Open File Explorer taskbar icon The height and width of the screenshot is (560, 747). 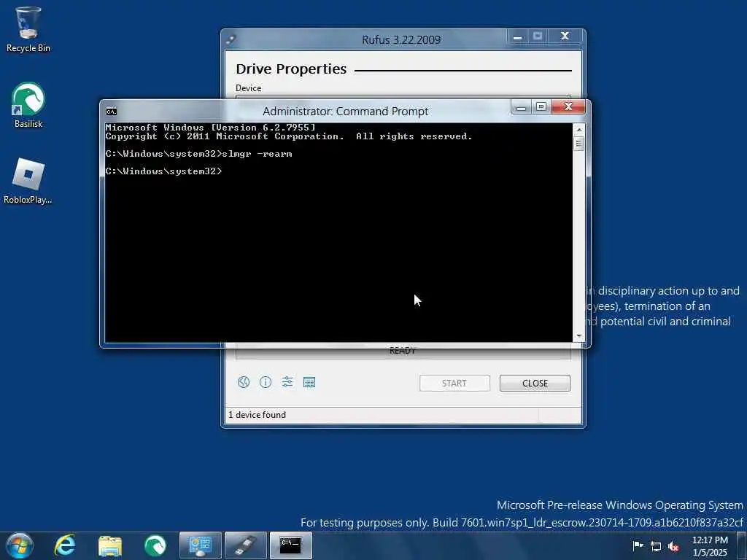point(110,545)
